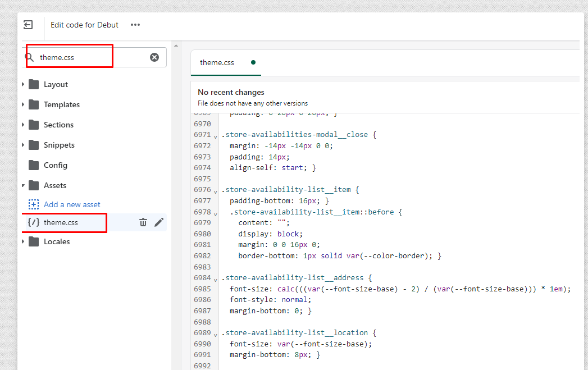588x370 pixels.
Task: Expand the Snippets folder arrow
Action: [x=23, y=145]
